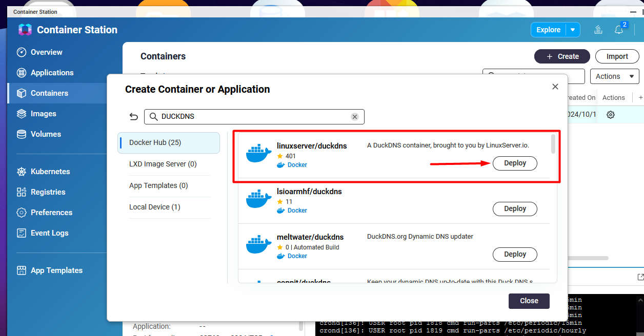
Task: Click the notifications bell icon
Action: (619, 30)
